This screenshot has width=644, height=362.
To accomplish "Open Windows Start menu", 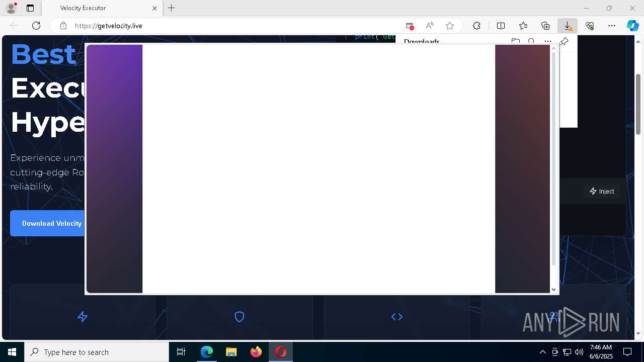I will (x=12, y=352).
